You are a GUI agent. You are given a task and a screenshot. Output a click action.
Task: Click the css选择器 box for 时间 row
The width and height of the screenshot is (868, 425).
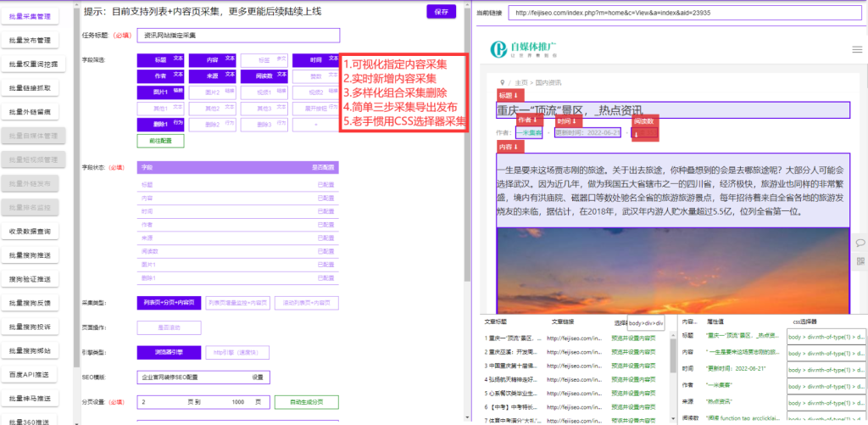pyautogui.click(x=826, y=368)
